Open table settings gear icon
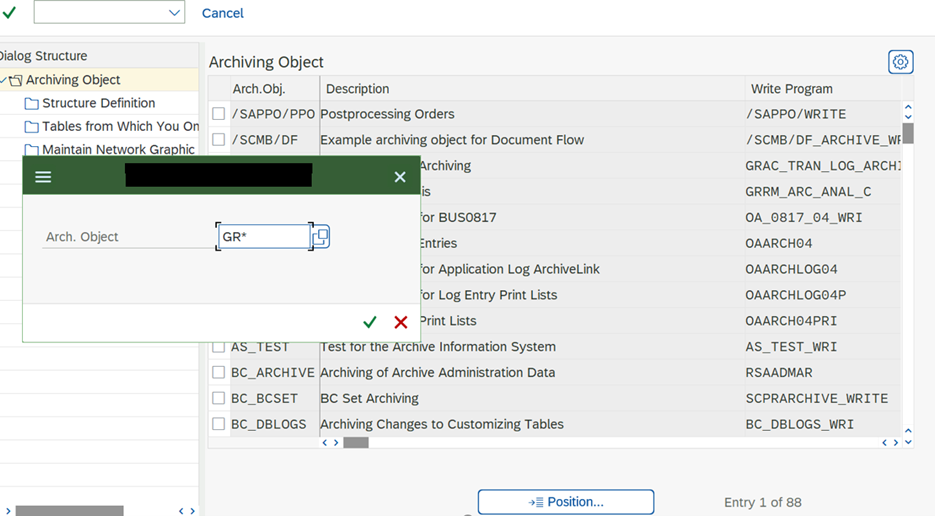Viewport: 935px width, 516px height. coord(900,62)
